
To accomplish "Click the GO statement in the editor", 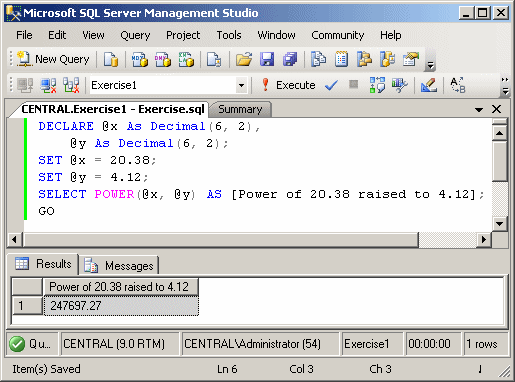I will (x=46, y=211).
